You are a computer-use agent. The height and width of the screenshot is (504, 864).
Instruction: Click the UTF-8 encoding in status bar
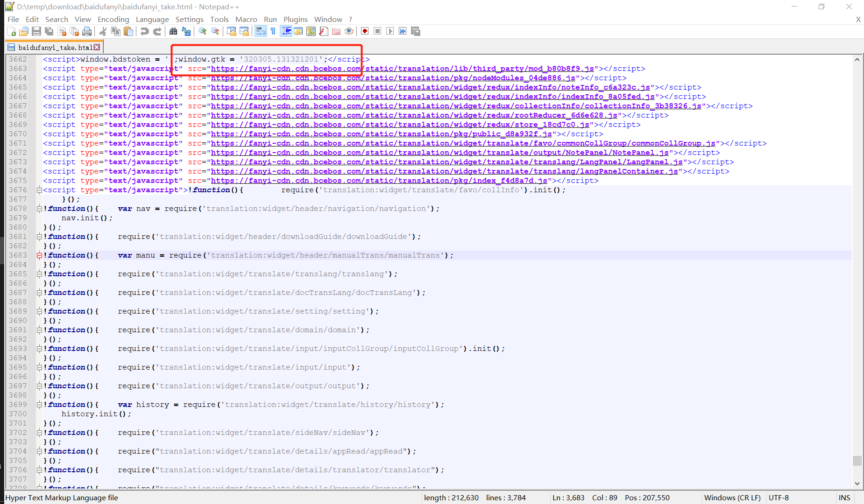click(779, 497)
